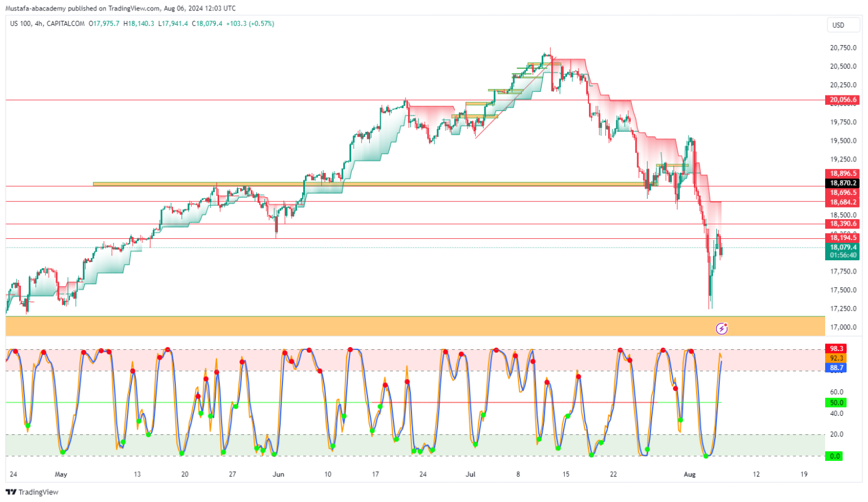Click the red 98.3 oscillator label
Screen dimensions: 868x502
coord(837,349)
